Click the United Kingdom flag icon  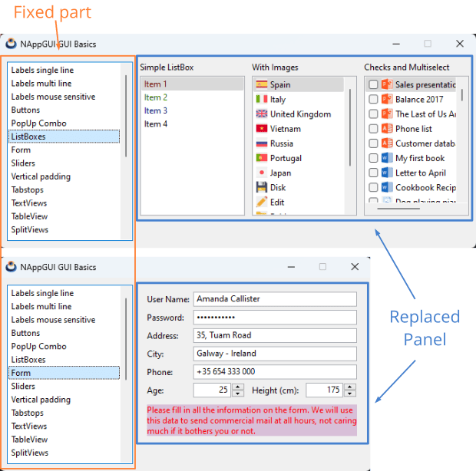click(261, 114)
